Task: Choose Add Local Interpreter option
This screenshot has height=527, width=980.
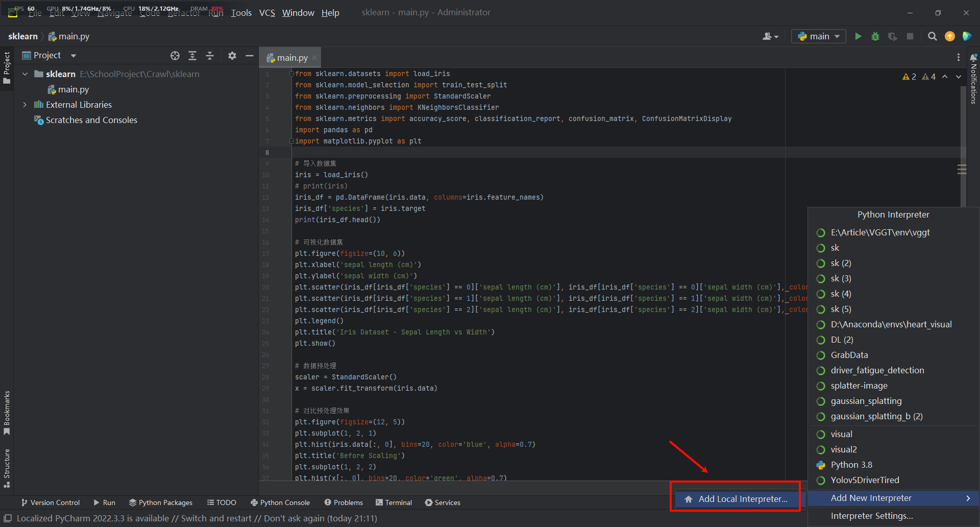Action: coord(738,499)
